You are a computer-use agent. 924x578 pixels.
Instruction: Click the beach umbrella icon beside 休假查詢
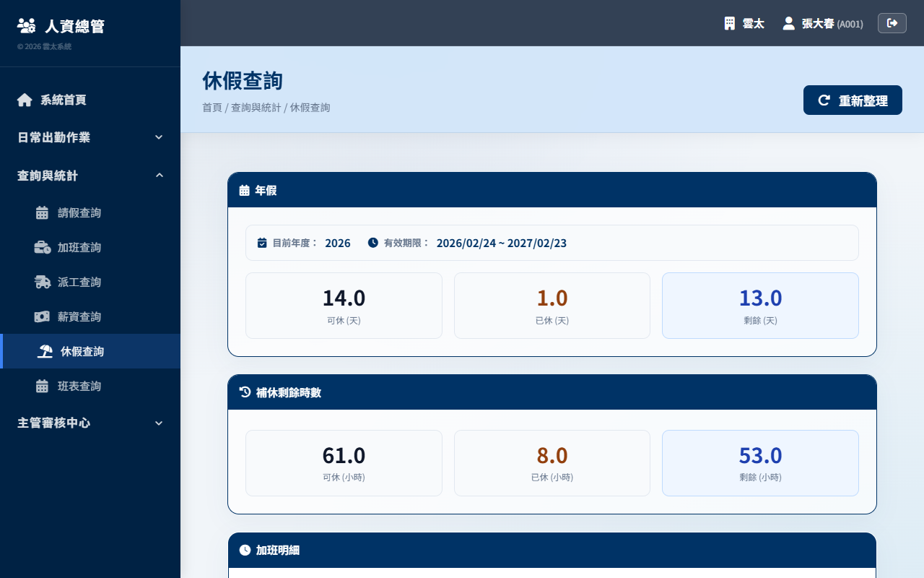(x=45, y=351)
